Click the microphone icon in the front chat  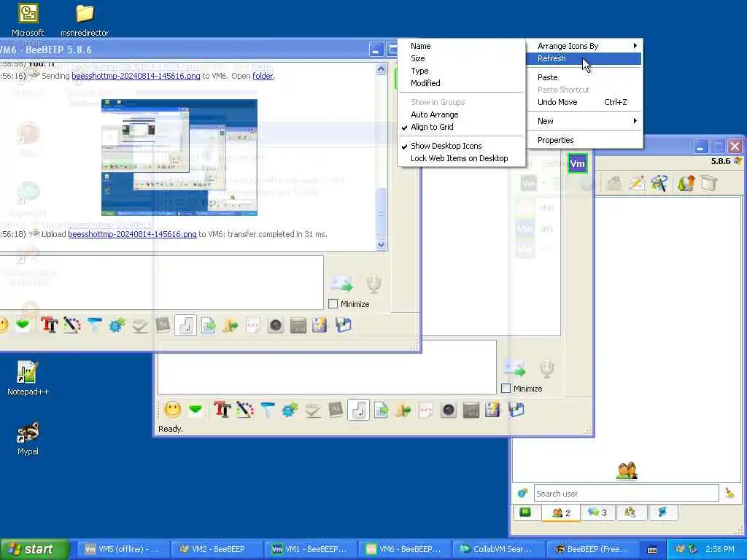point(547,368)
